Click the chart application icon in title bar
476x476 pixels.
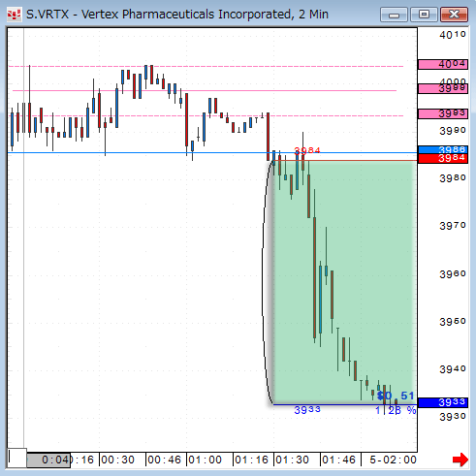[x=14, y=15]
